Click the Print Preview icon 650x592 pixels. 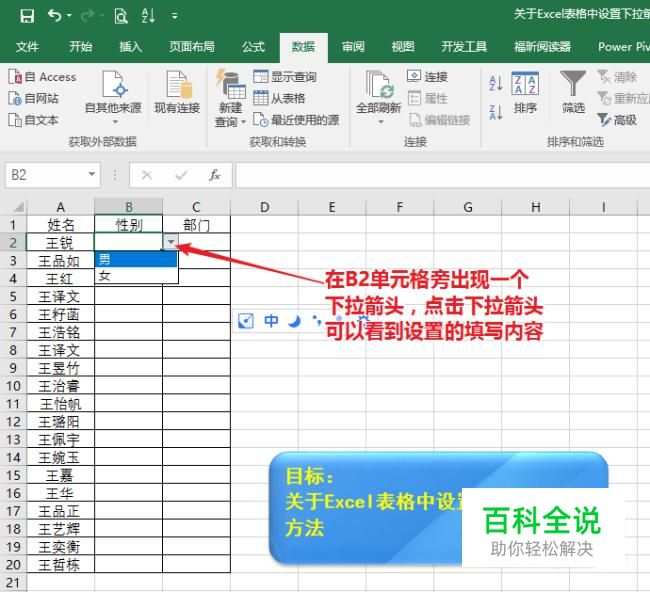[x=121, y=16]
